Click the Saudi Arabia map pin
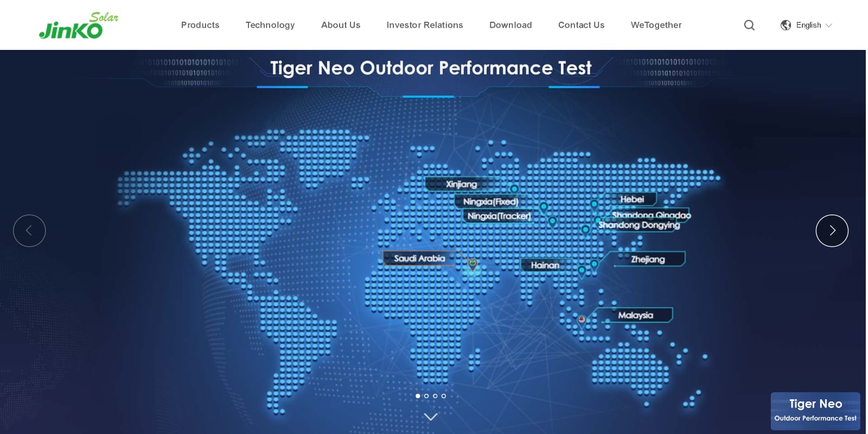868x434 pixels. tap(473, 264)
